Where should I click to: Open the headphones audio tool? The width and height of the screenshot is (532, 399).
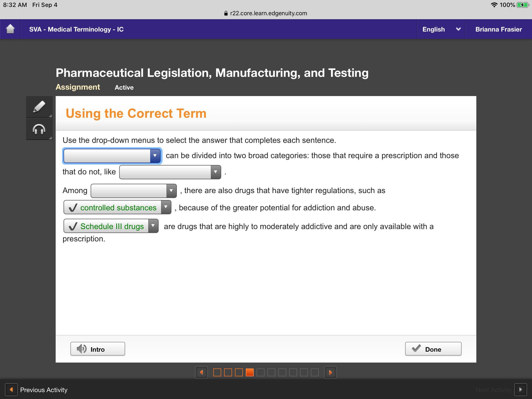[39, 129]
